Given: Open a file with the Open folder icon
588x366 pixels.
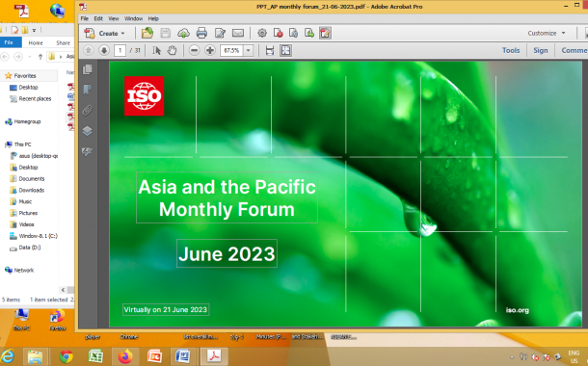Looking at the screenshot, I should (147, 33).
